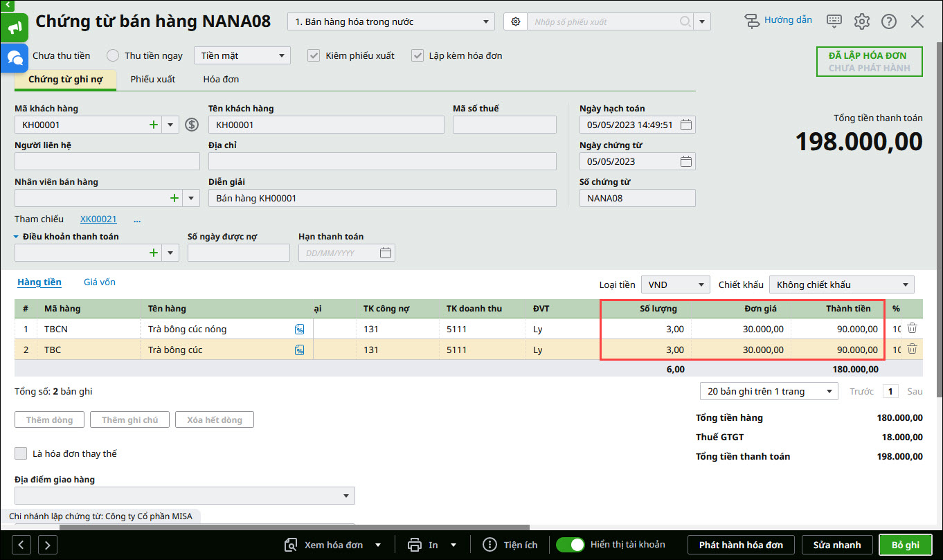Open discount icon on Trà bông cúc row
The width and height of the screenshot is (943, 560).
tap(300, 350)
